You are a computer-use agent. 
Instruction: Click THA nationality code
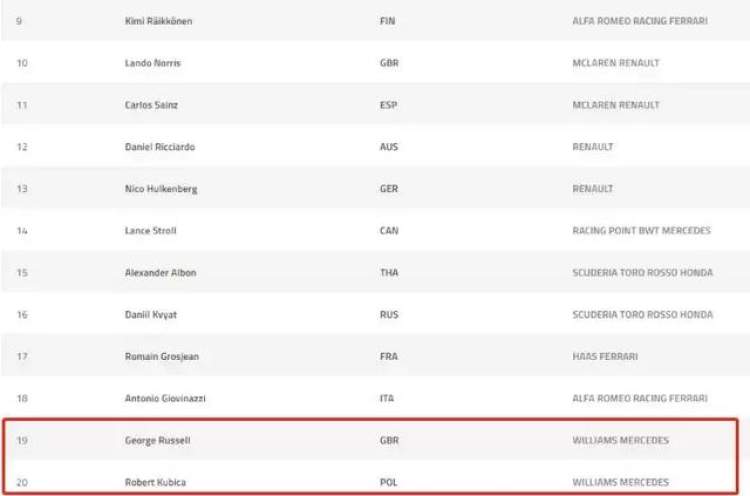tap(389, 273)
